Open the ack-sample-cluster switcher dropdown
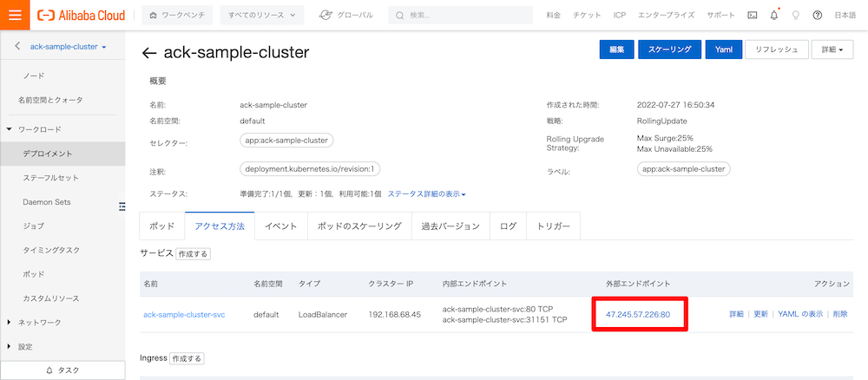Viewport: 868px width, 380px height. point(68,47)
